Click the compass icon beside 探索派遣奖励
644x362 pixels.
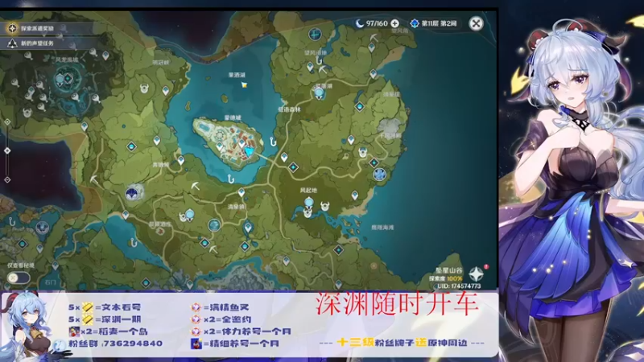tap(12, 28)
